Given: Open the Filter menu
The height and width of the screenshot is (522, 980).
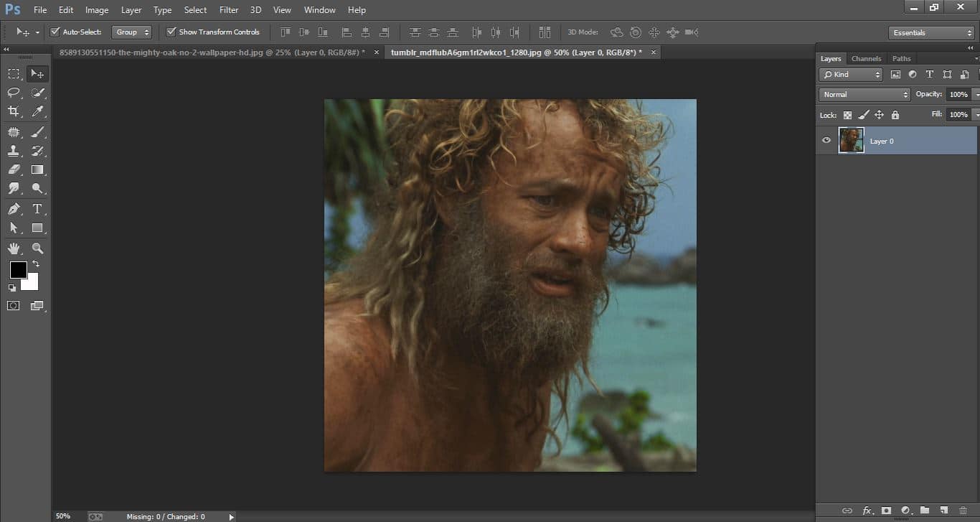Looking at the screenshot, I should click(228, 9).
